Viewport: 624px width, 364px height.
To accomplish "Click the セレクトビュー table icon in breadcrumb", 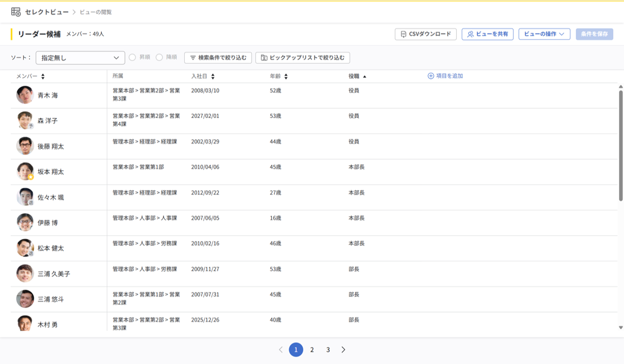I will pos(16,12).
